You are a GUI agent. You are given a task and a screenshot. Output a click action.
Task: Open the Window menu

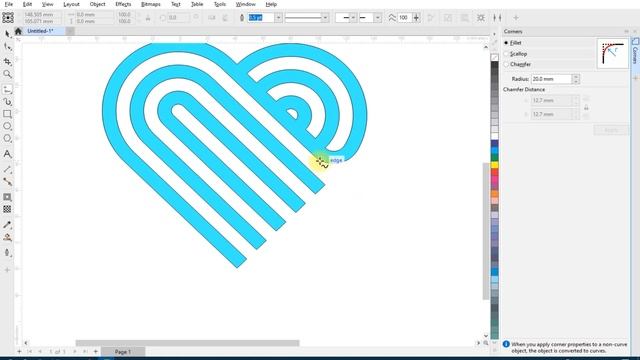point(246,4)
